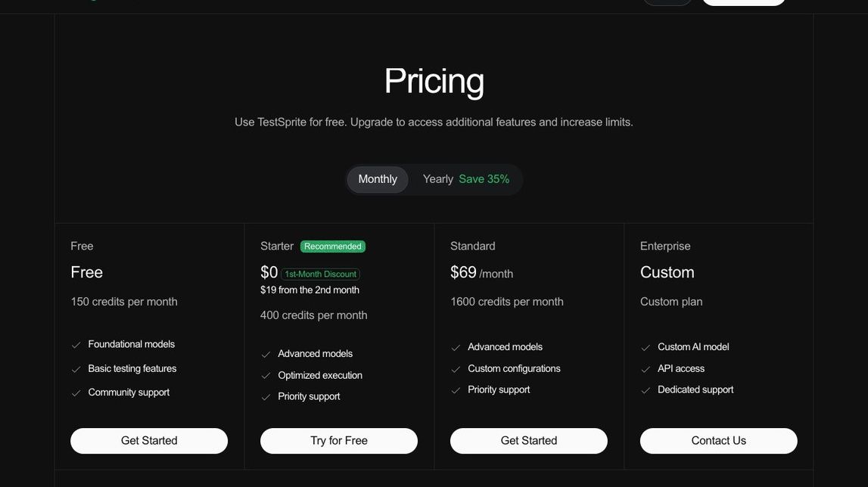868x487 pixels.
Task: Click the green Save 35% label
Action: 484,179
